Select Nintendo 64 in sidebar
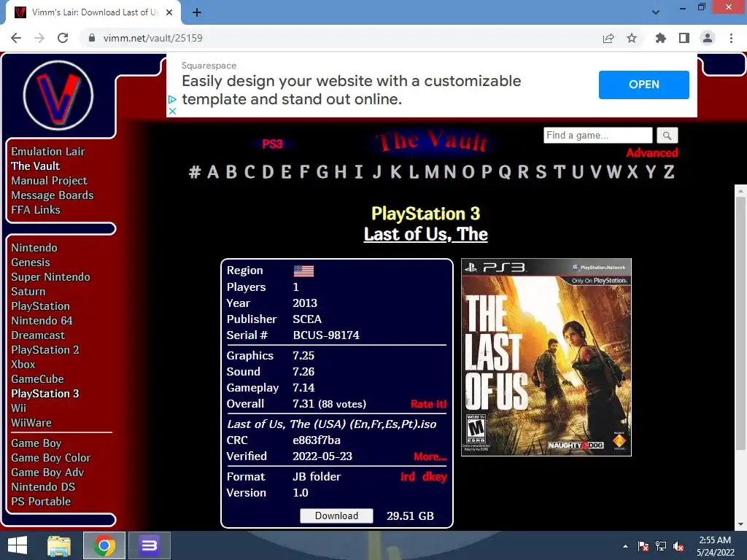Viewport: 747px width, 560px height. coord(42,321)
